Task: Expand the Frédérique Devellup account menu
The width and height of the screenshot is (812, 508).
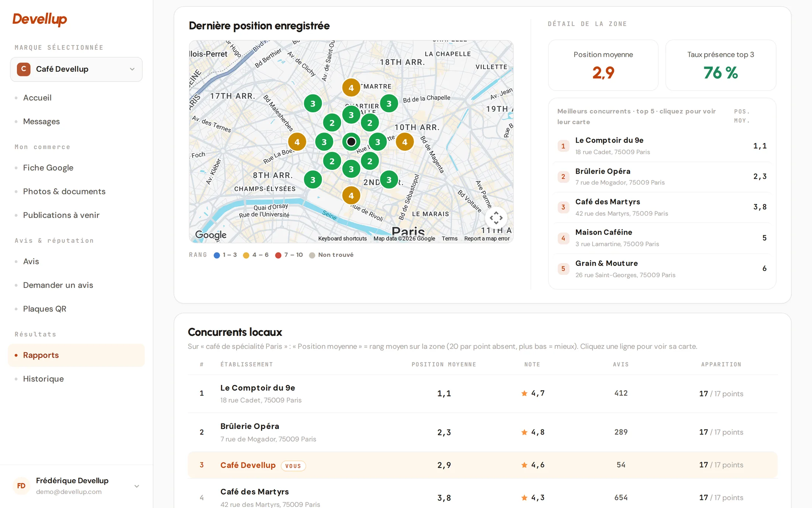Action: pyautogui.click(x=76, y=486)
